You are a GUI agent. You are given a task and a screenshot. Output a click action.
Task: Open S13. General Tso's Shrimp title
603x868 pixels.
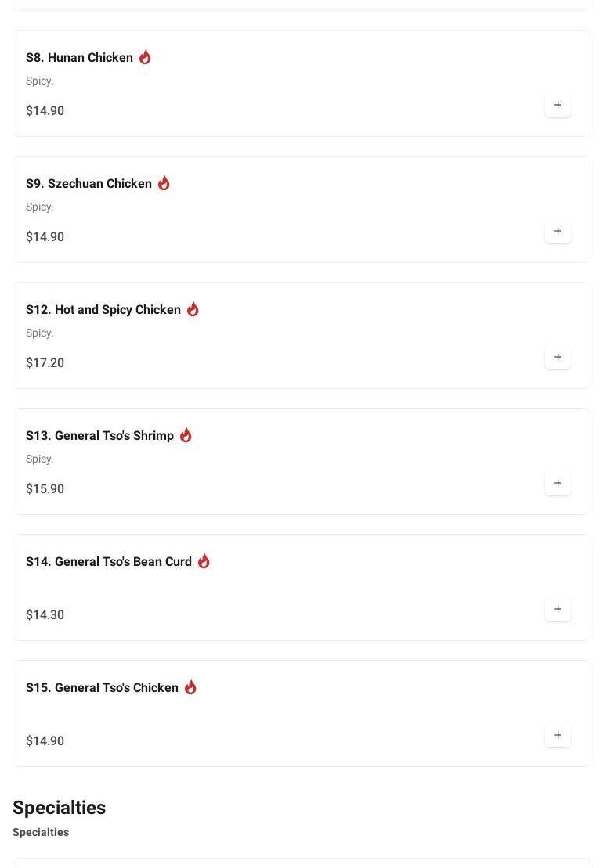pos(99,436)
